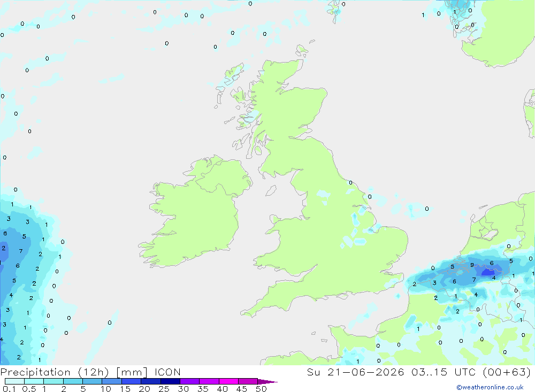Click the legend scale label "0.1"
535x392 pixels.
pyautogui.click(x=9, y=389)
